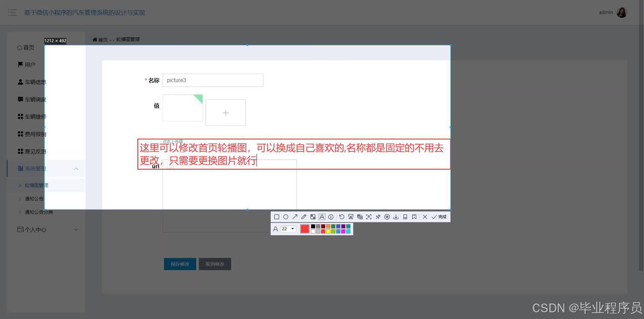This screenshot has width=644, height=319.
Task: Choose the mosaic blur tool
Action: tap(313, 217)
